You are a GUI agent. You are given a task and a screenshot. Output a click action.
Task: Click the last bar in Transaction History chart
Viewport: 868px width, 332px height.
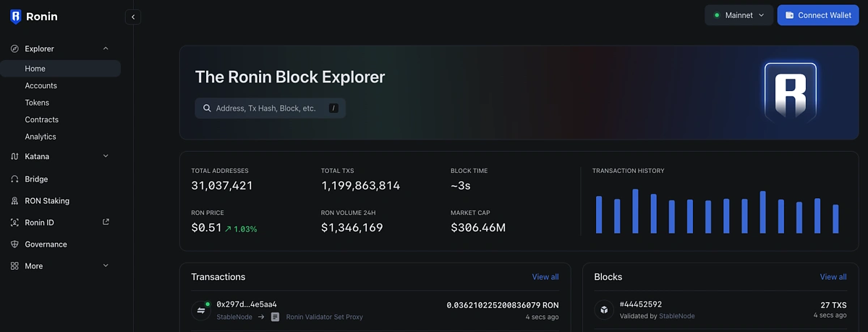[x=835, y=219]
